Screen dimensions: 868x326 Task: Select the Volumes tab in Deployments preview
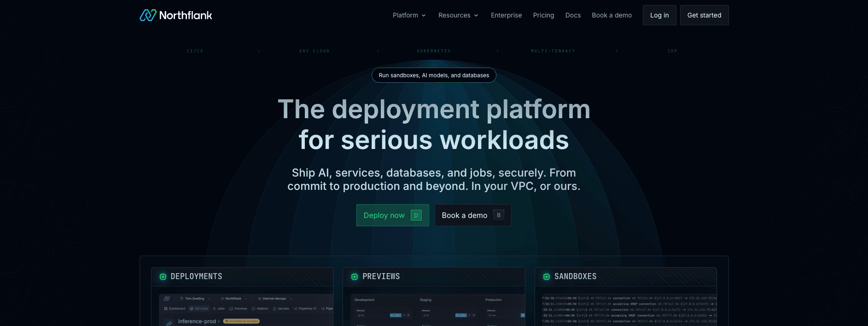pos(238,309)
